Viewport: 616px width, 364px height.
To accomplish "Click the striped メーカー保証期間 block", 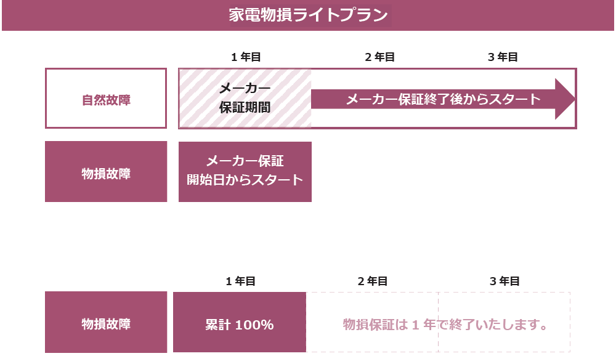I will coord(245,98).
